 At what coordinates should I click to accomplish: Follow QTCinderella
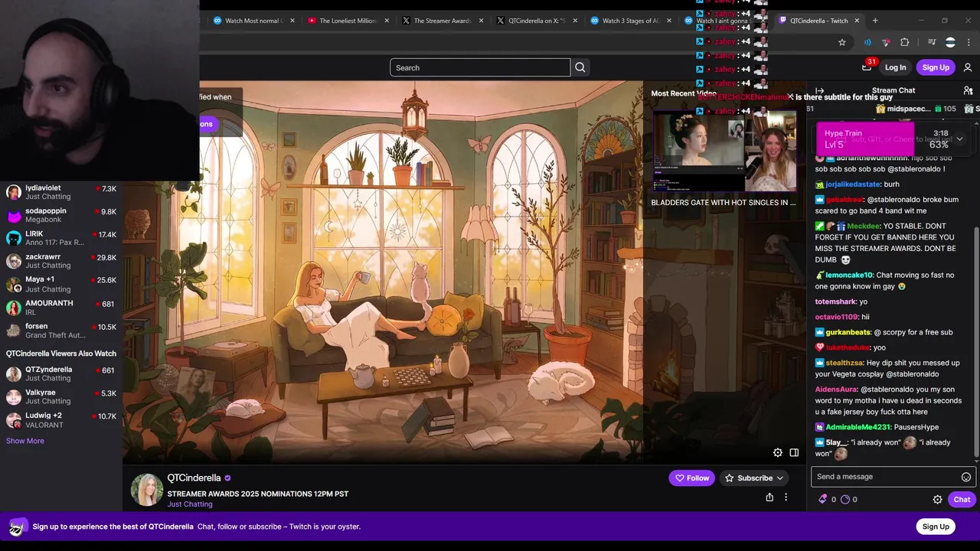(x=692, y=478)
